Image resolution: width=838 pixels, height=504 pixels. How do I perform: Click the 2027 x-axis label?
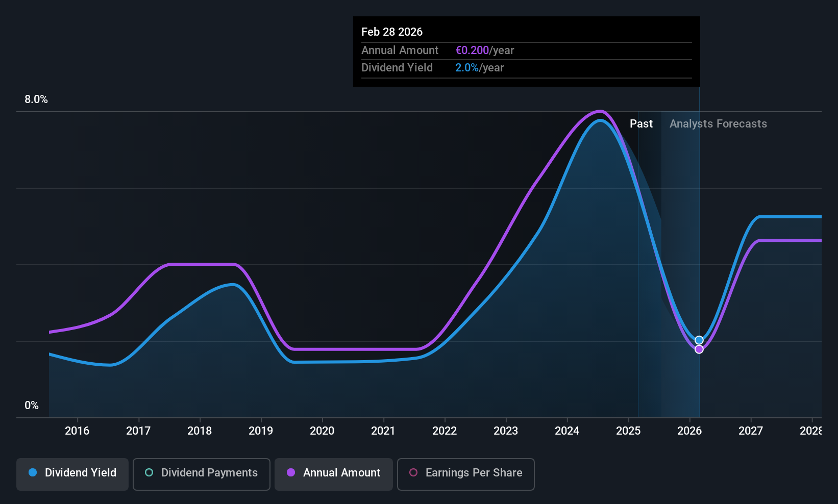(751, 431)
